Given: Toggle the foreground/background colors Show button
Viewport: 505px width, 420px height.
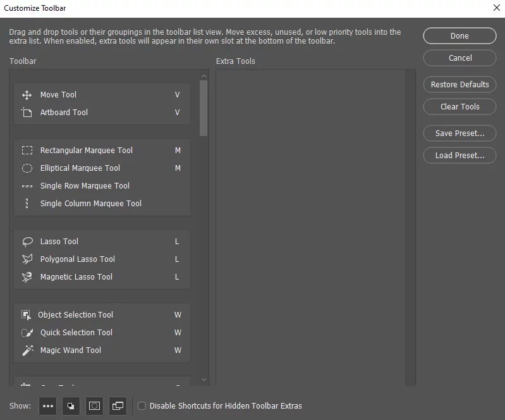Looking at the screenshot, I should 71,406.
